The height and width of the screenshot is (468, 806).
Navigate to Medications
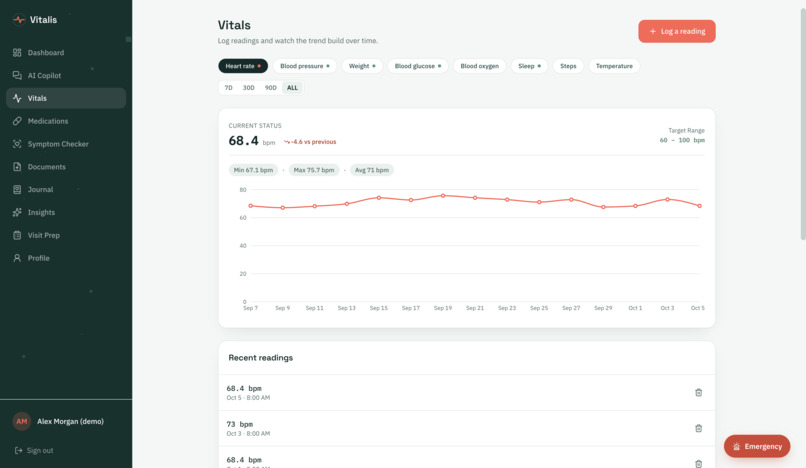66,121
